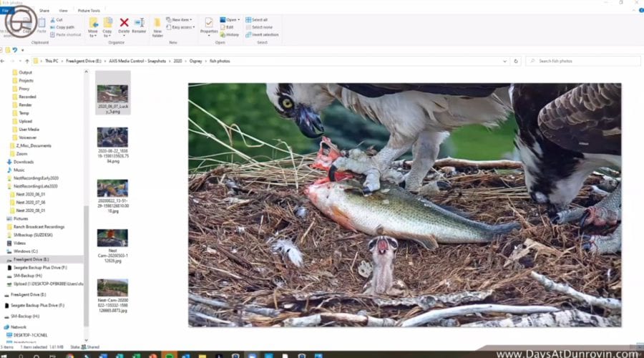Click FreeAgent Drive (E:) in the breadcrumb

pos(84,61)
